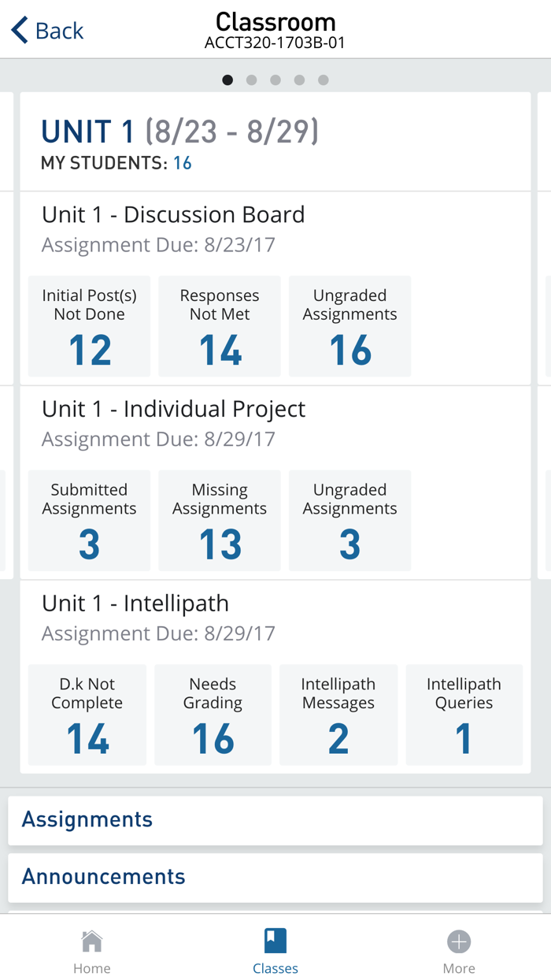The height and width of the screenshot is (980, 551).
Task: Open Initial Post(s) Not Done tile showing 12
Action: 88,326
